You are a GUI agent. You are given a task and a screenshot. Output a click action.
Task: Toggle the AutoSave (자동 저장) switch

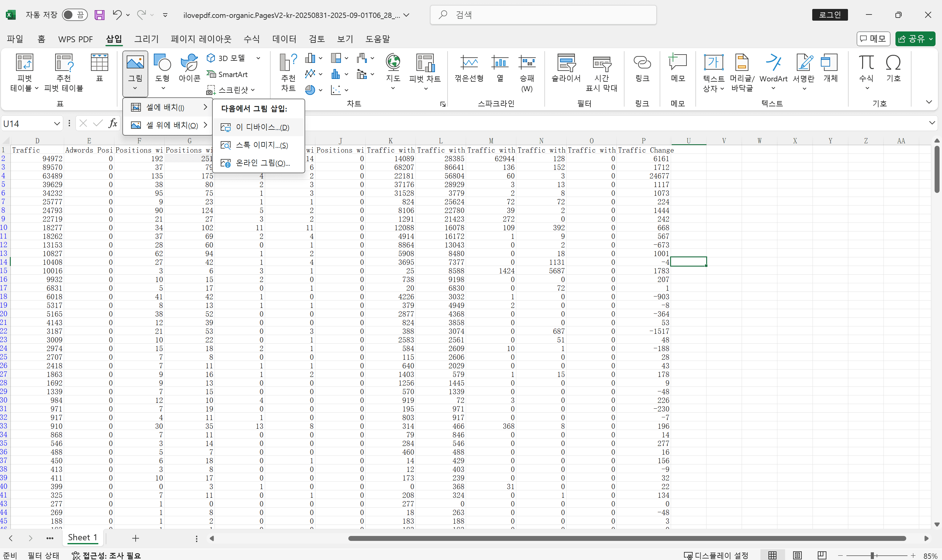74,15
